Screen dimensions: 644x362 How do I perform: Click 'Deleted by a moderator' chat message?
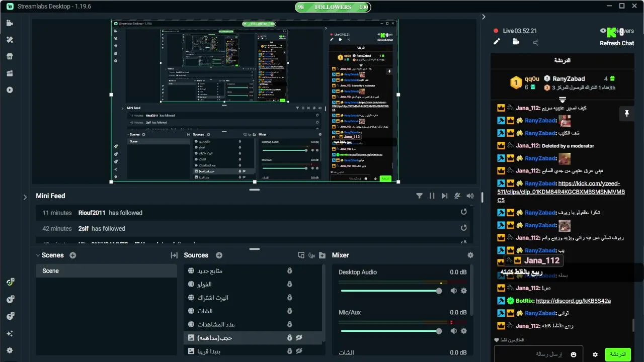coord(568,146)
